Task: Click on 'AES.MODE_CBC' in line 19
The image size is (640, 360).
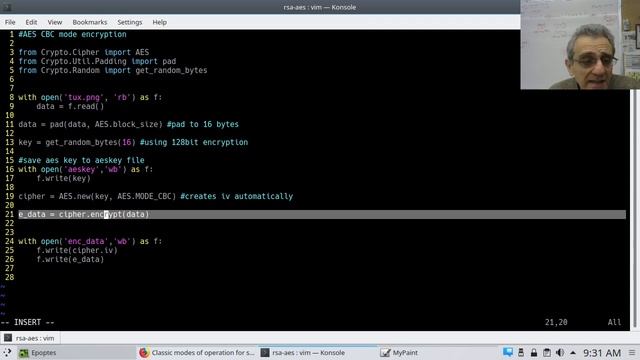Action: [144, 196]
